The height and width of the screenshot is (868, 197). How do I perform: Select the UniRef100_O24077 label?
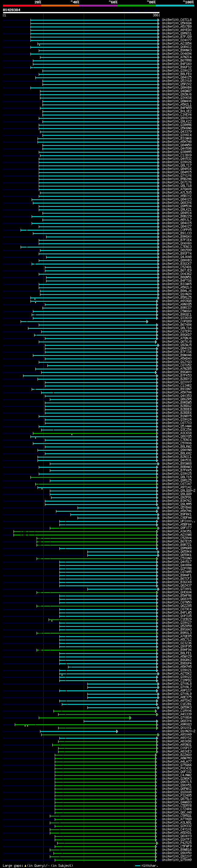pos(176,40)
